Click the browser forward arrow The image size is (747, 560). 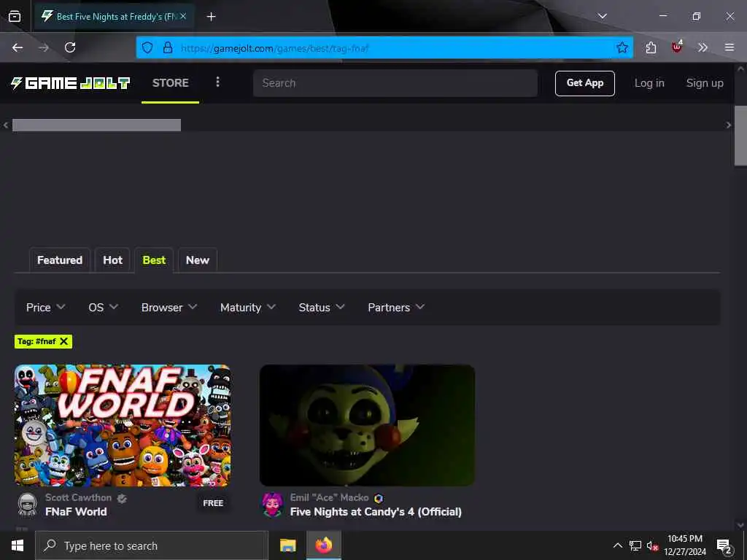44,47
